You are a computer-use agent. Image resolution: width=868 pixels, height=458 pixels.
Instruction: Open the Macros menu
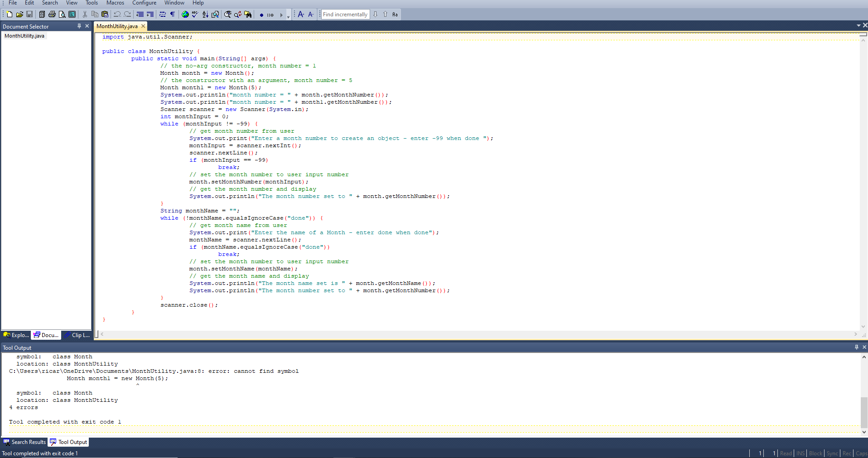[x=115, y=3]
